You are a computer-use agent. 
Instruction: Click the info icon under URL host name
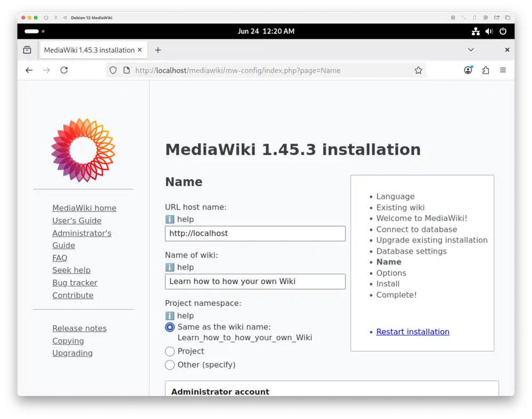coord(170,219)
